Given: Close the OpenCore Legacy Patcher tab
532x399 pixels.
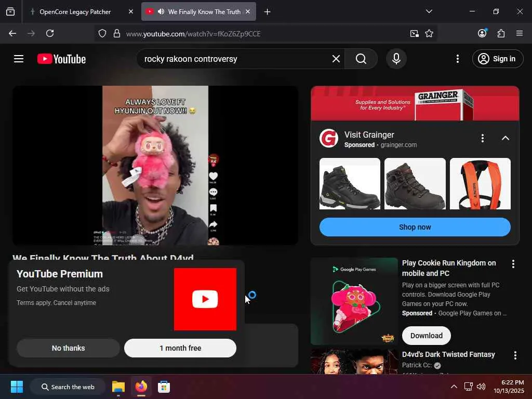Looking at the screenshot, I should (x=130, y=11).
